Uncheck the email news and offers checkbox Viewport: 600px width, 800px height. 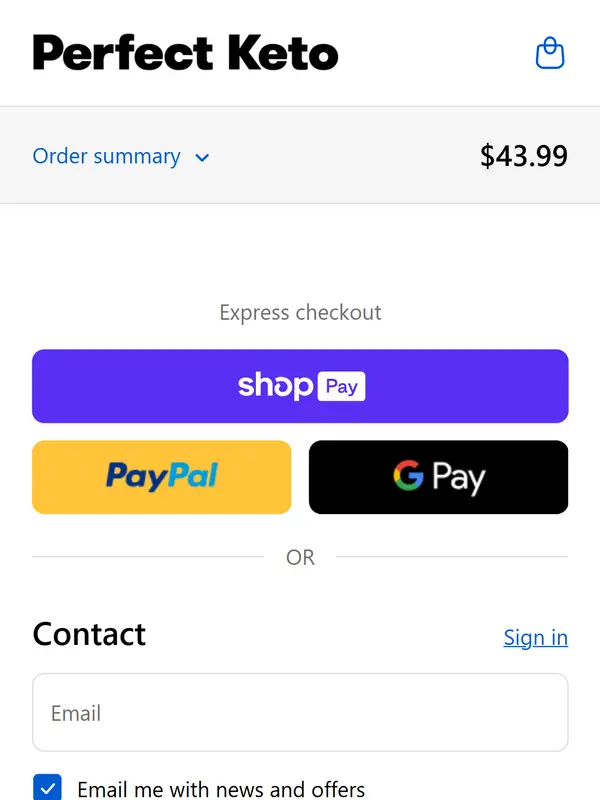tap(47, 789)
